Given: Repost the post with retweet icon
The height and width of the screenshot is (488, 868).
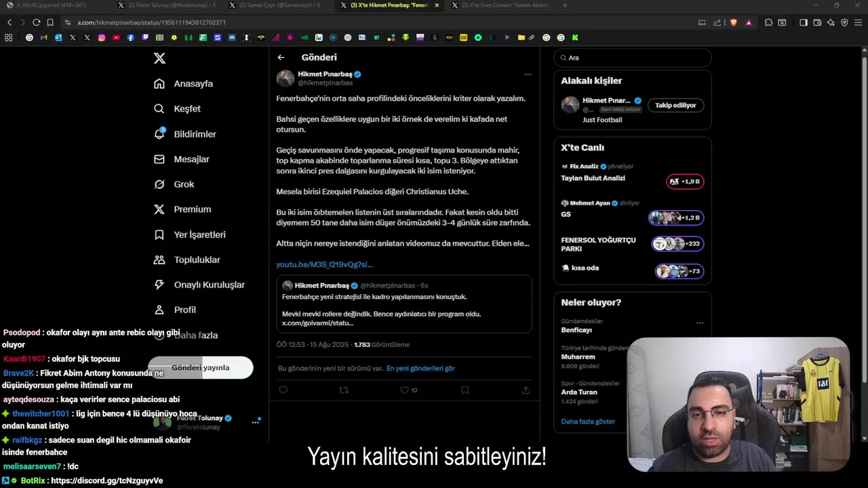Looking at the screenshot, I should tap(344, 390).
